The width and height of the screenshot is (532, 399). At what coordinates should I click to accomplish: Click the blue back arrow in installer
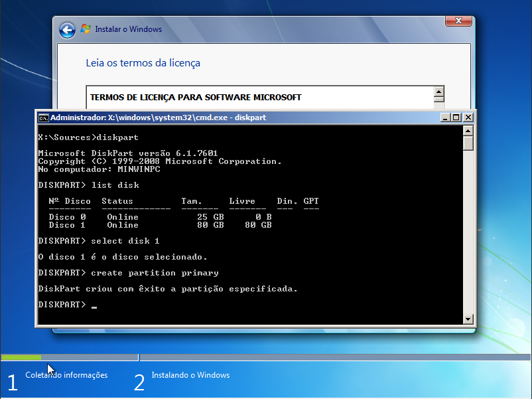click(67, 31)
